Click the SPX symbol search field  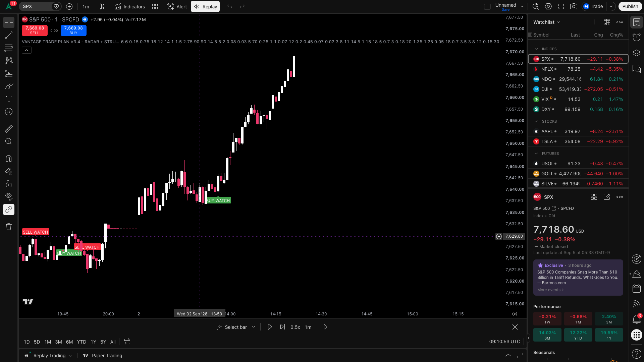(40, 6)
